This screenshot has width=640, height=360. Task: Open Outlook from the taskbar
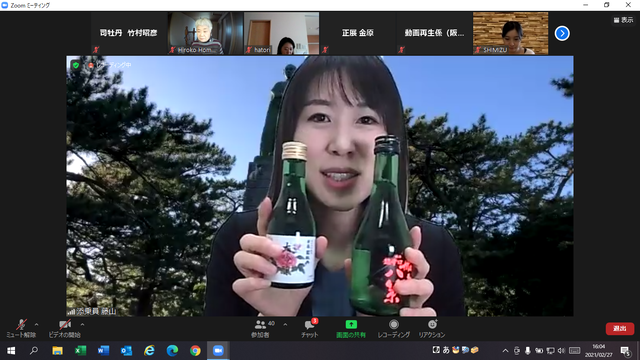click(x=126, y=351)
